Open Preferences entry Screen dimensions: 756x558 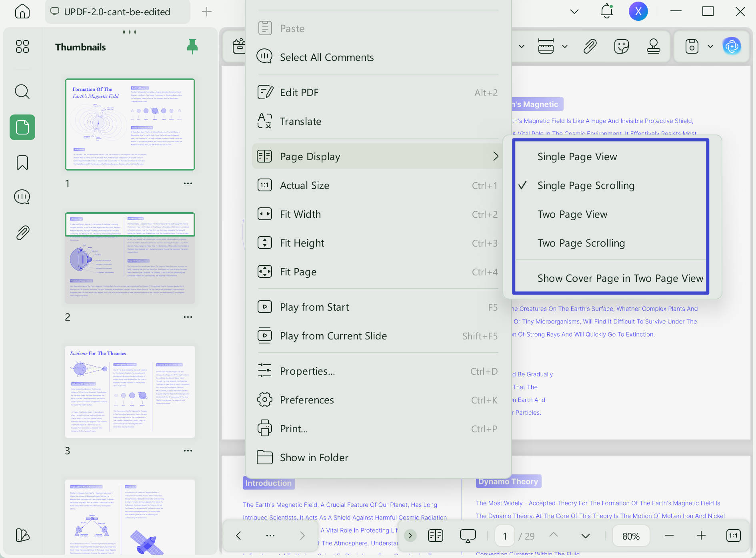click(x=378, y=400)
